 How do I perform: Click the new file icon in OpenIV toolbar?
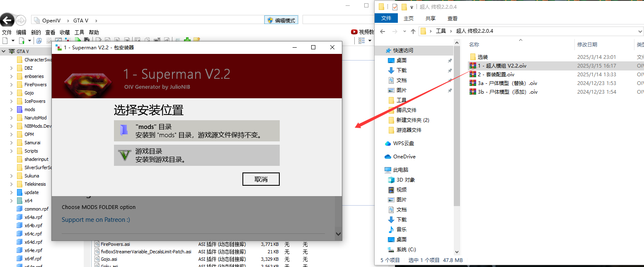click(x=5, y=40)
